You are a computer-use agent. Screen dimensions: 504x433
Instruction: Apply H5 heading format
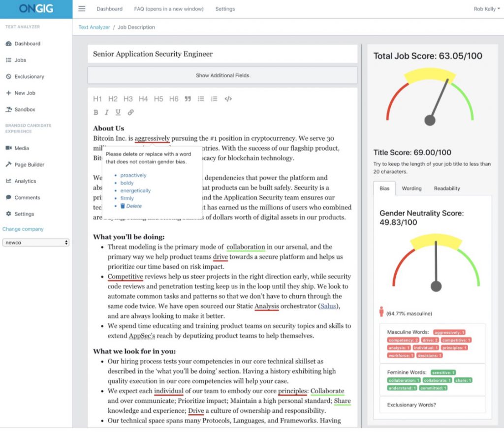(158, 98)
